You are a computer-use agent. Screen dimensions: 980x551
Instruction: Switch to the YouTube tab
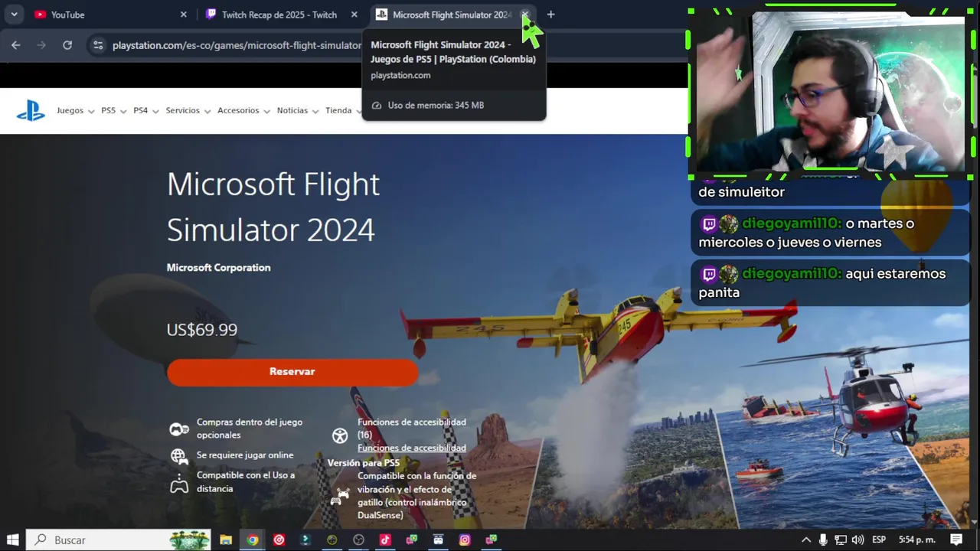coord(110,15)
